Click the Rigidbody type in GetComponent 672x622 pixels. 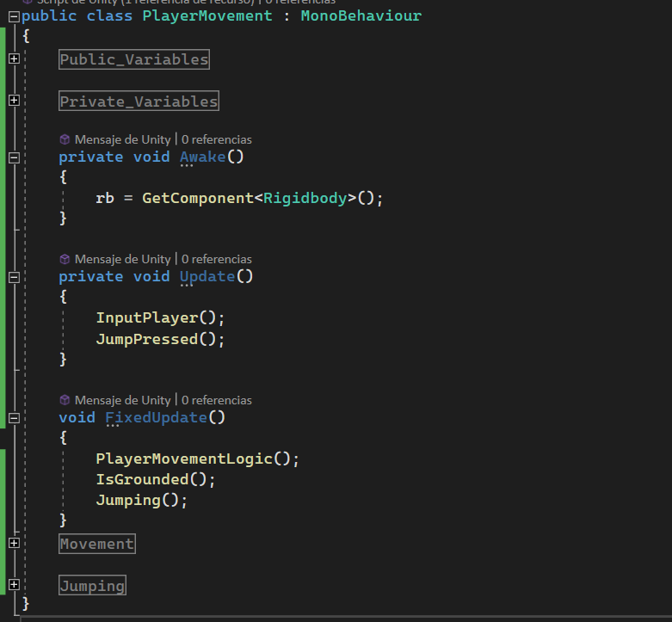coord(305,198)
